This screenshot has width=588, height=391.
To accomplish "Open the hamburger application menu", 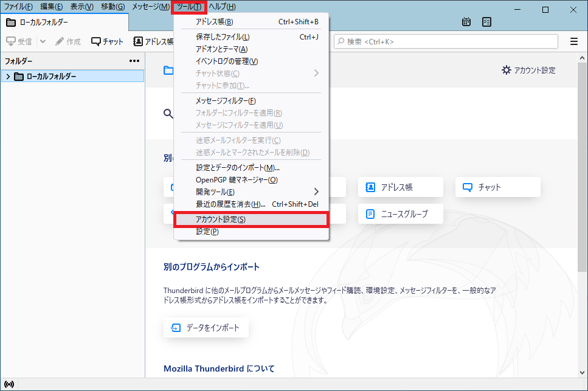I will [x=574, y=41].
